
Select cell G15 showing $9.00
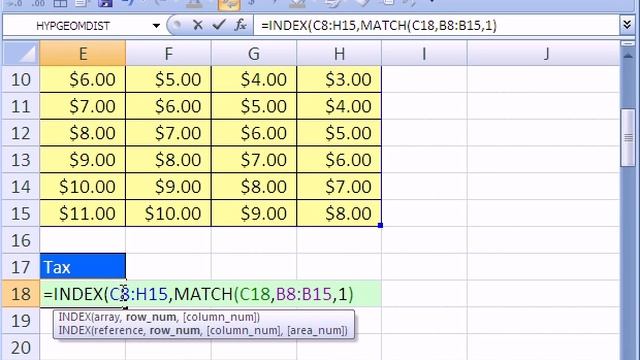point(254,213)
